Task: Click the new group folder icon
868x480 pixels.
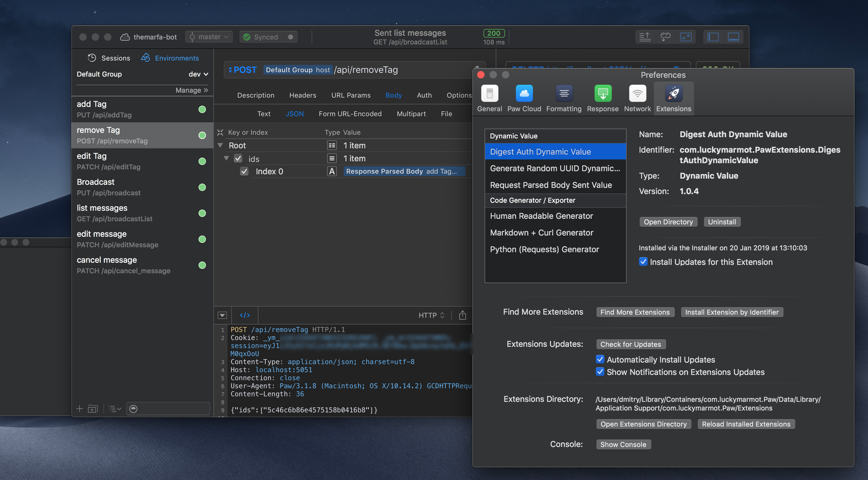Action: coord(93,409)
